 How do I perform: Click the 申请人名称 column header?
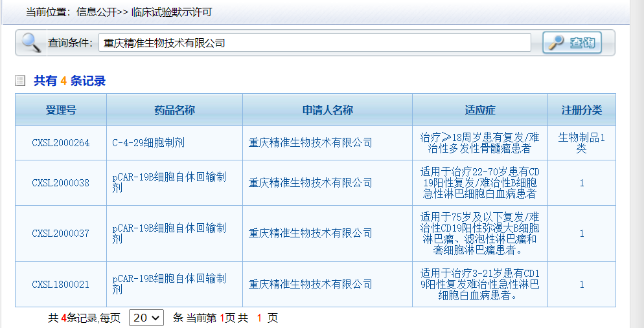[327, 110]
